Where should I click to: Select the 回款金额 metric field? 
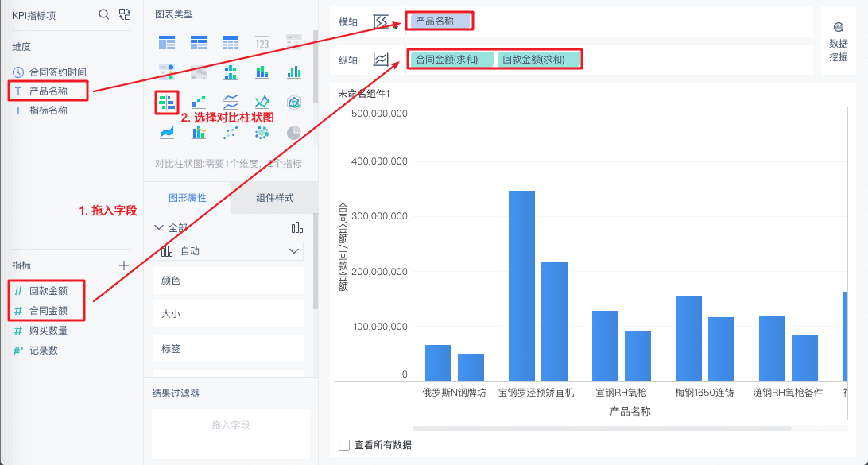[48, 291]
